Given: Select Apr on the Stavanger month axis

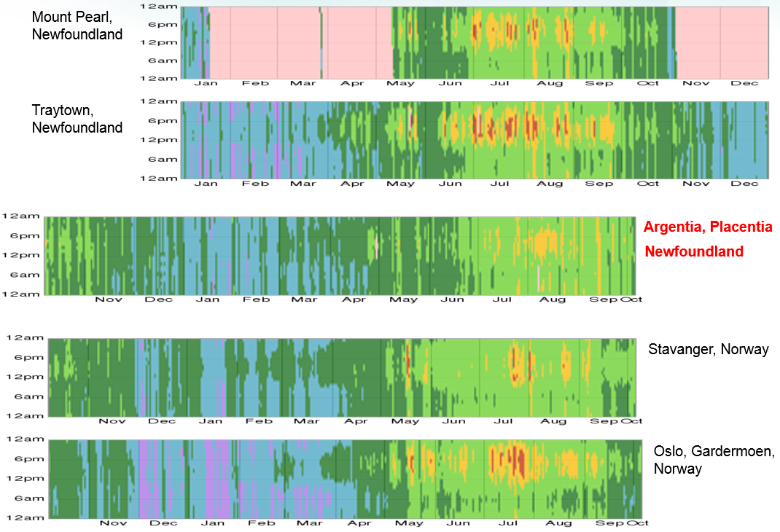Looking at the screenshot, I should coord(356,421).
